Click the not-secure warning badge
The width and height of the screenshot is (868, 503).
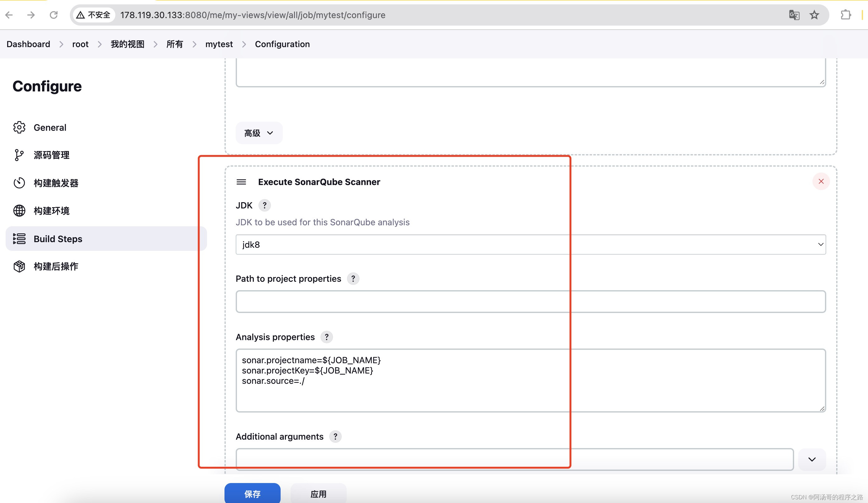tap(94, 15)
